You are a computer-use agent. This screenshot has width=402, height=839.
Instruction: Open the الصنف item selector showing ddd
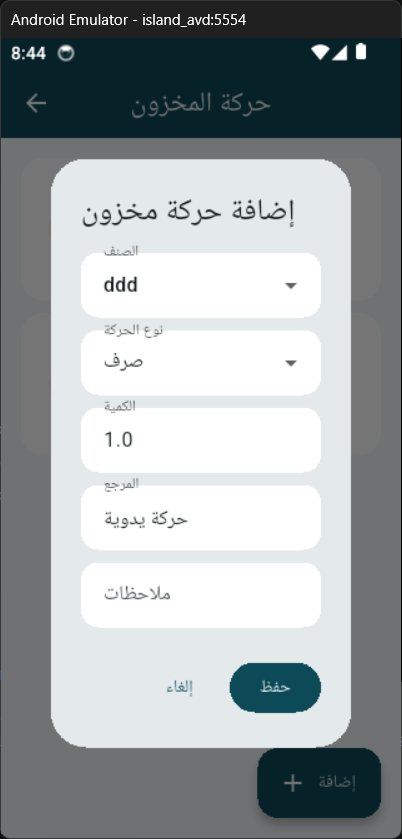point(201,285)
